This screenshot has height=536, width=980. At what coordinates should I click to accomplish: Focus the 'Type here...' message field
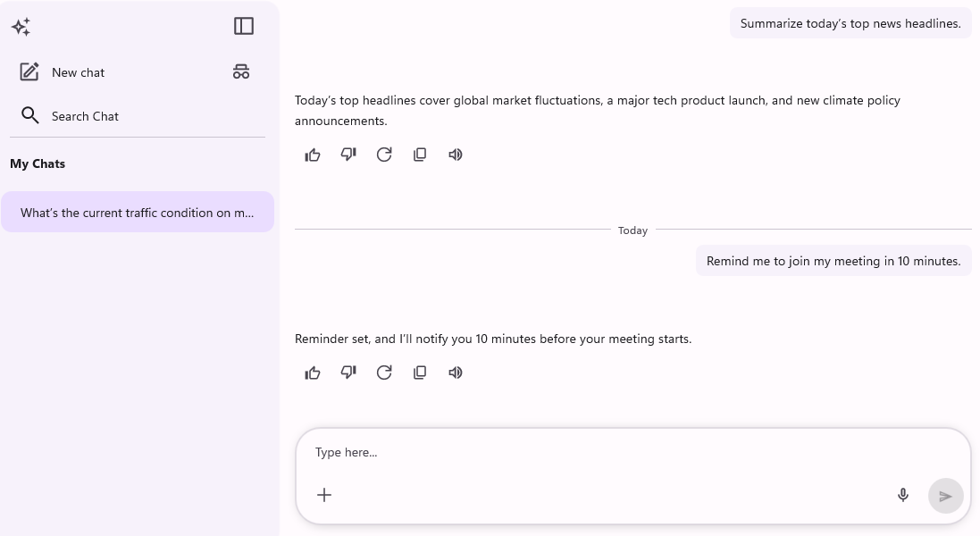point(632,452)
